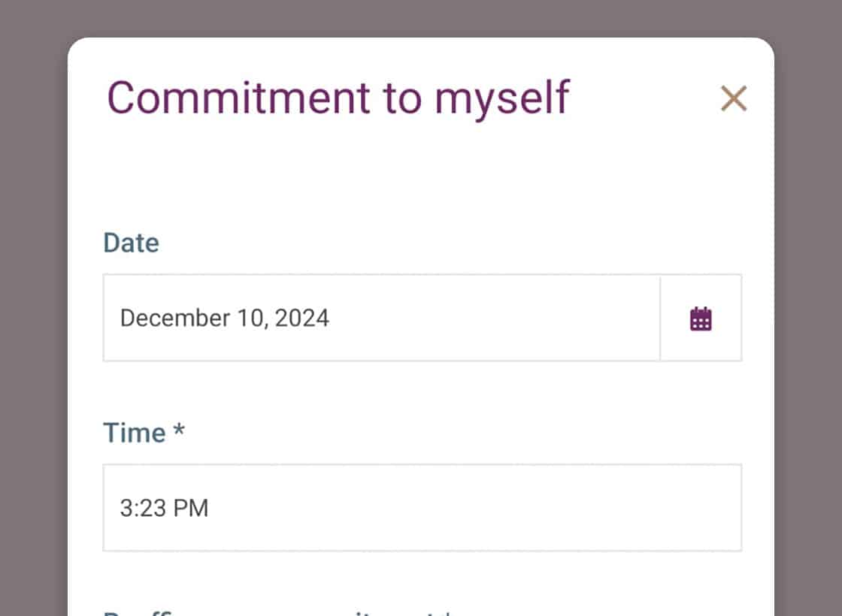Click the "Time" field label
842x616 pixels.
point(134,433)
